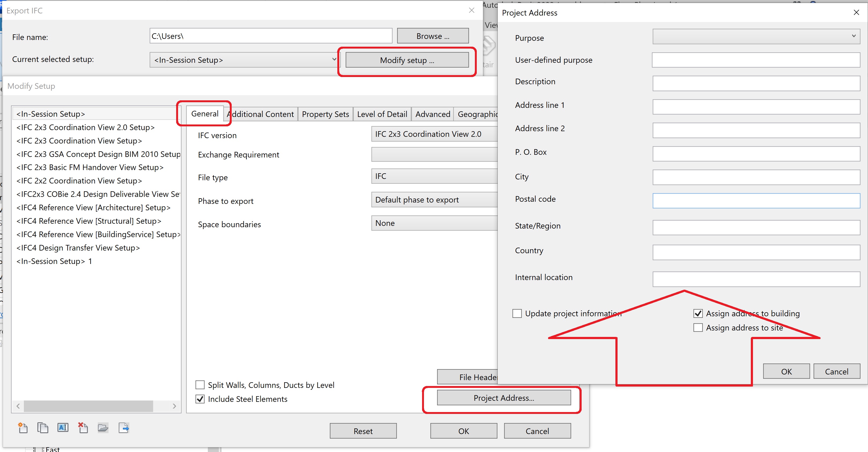Click the rename setup icon
The width and height of the screenshot is (868, 452).
[x=63, y=428]
